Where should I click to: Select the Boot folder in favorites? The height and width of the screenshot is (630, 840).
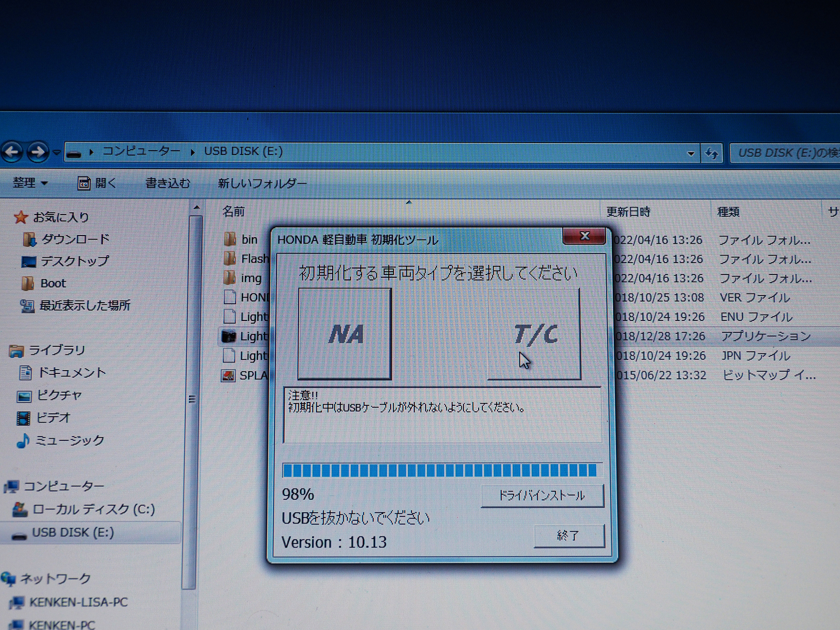pyautogui.click(x=43, y=283)
